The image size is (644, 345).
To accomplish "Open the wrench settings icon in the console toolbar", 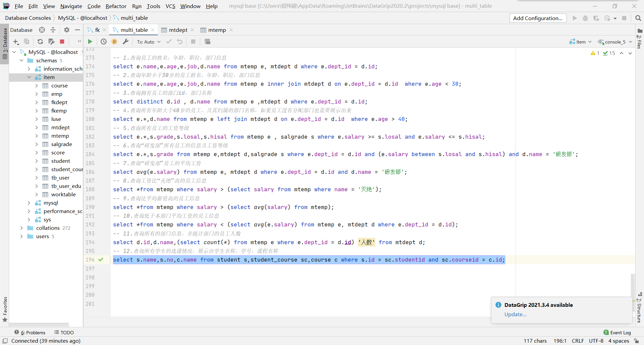I will (125, 42).
